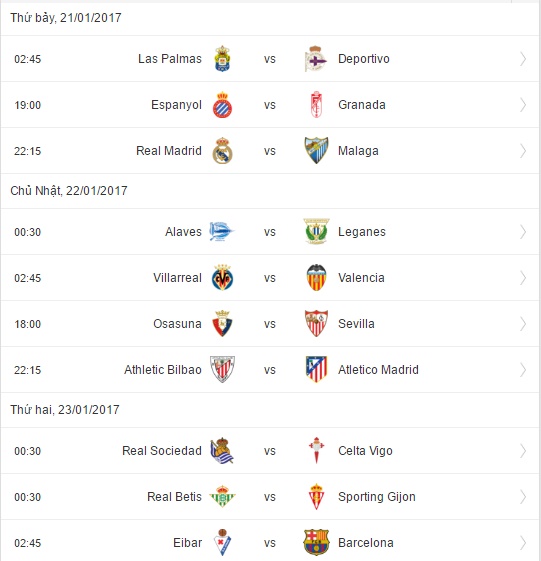Open the Real Madrid team name link
541x561 pixels.
pyautogui.click(x=169, y=151)
